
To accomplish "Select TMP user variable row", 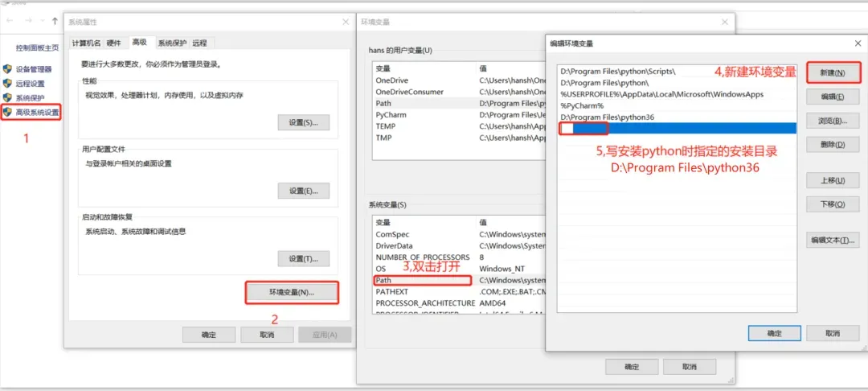I will (x=459, y=138).
